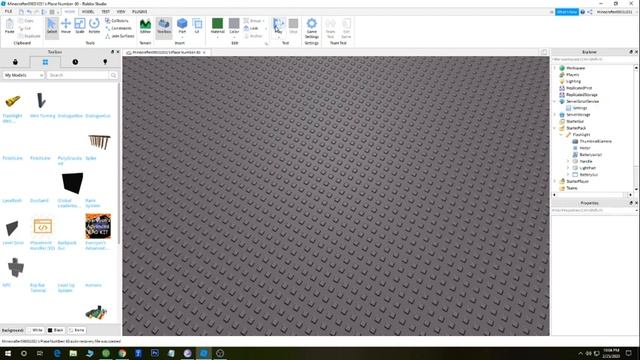Click the green Material icon
The width and height of the screenshot is (640, 360).
pos(218,23)
